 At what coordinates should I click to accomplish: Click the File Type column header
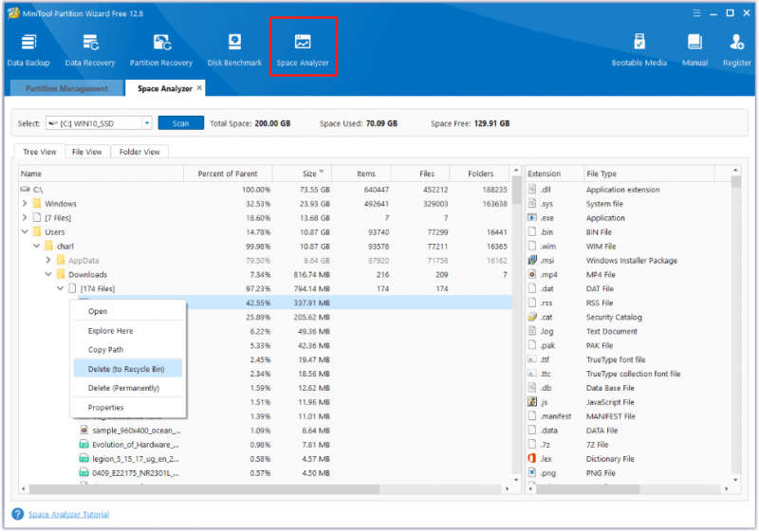click(x=649, y=174)
